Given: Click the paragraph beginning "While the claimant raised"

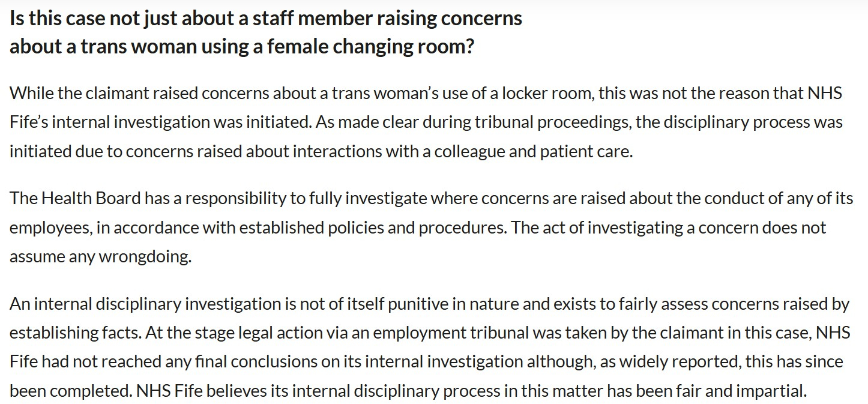Looking at the screenshot, I should click(x=426, y=122).
